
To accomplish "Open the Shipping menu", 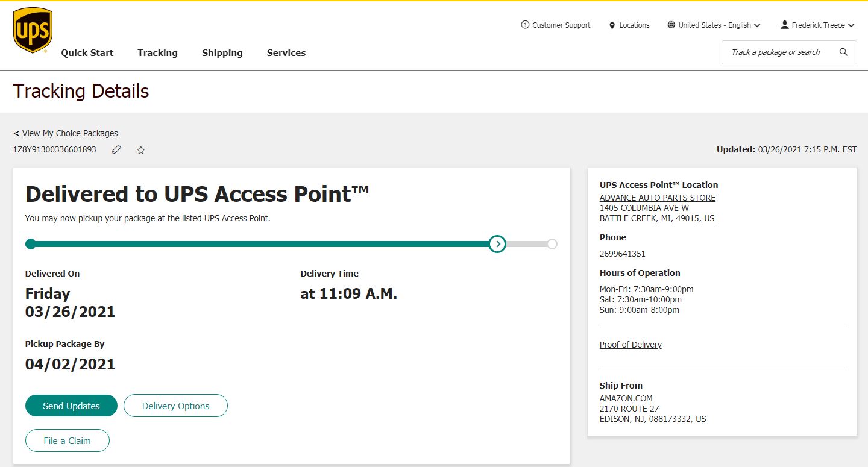I will [x=222, y=53].
